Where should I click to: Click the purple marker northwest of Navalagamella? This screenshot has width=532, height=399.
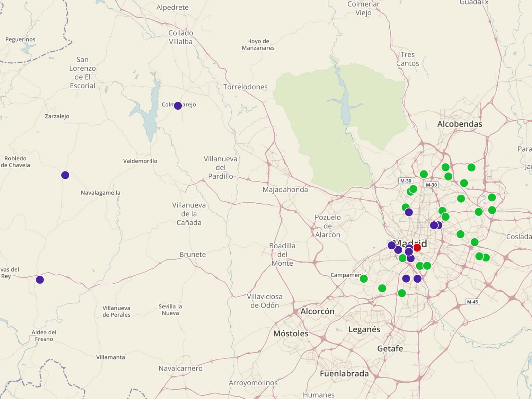pyautogui.click(x=65, y=175)
